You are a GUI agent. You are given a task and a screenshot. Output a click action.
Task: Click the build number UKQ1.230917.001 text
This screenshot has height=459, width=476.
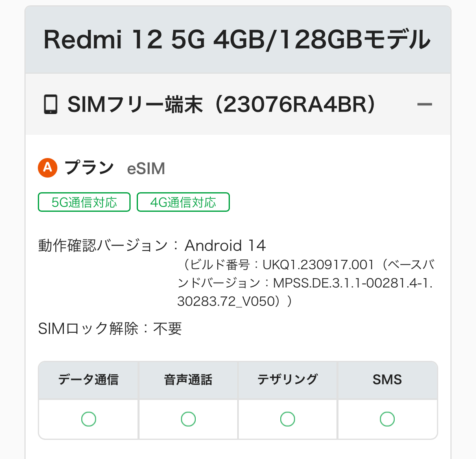(318, 265)
